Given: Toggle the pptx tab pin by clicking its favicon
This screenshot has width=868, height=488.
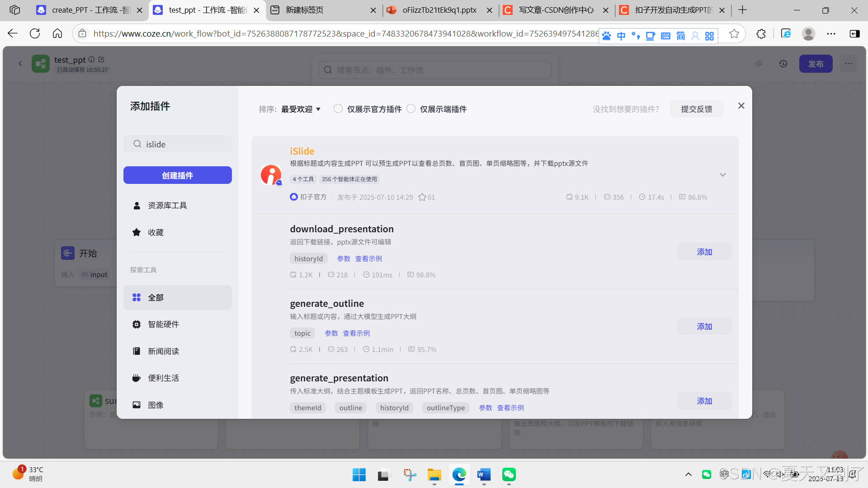Looking at the screenshot, I should pyautogui.click(x=392, y=10).
